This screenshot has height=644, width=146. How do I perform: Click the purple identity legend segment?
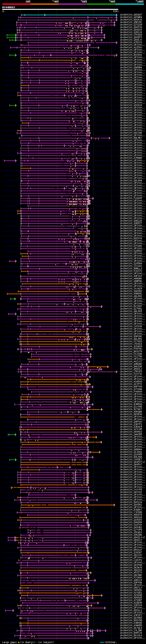[x=73, y=4]
